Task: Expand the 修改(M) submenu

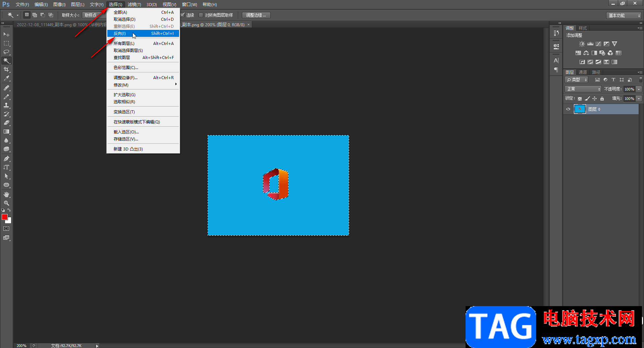Action: tap(143, 85)
